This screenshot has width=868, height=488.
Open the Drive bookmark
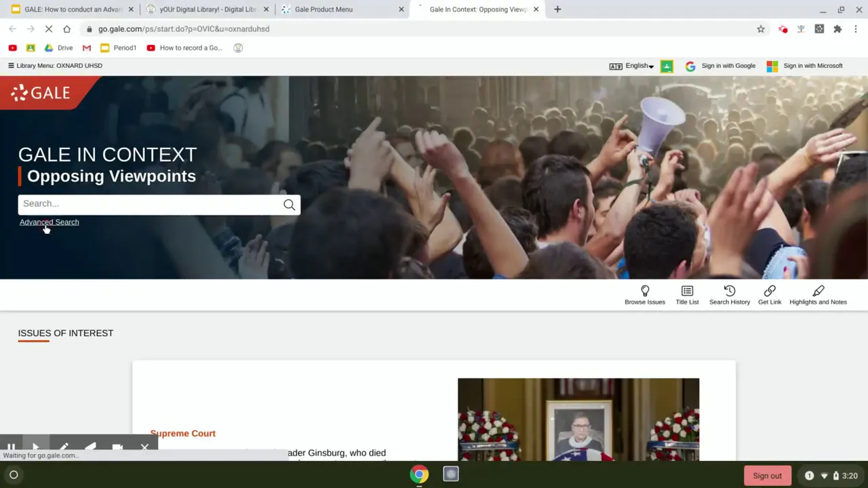point(58,48)
